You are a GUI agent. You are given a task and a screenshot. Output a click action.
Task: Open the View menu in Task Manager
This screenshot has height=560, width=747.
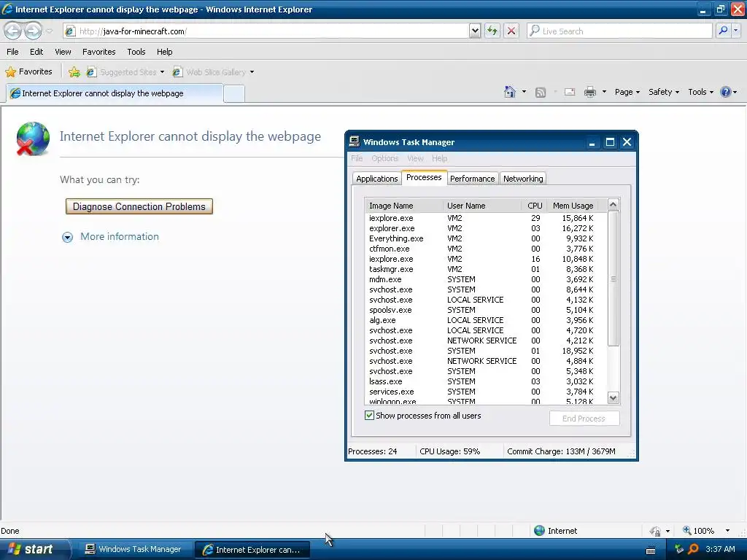point(415,158)
